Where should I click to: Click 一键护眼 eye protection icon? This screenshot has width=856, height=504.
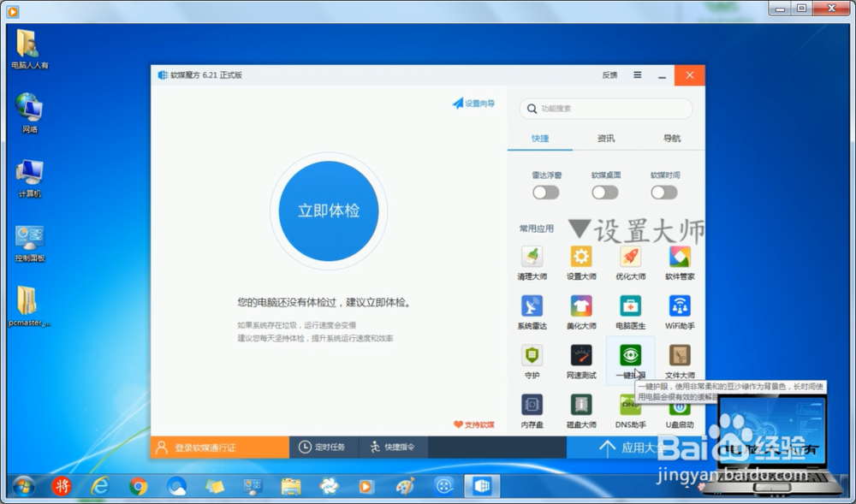[631, 355]
